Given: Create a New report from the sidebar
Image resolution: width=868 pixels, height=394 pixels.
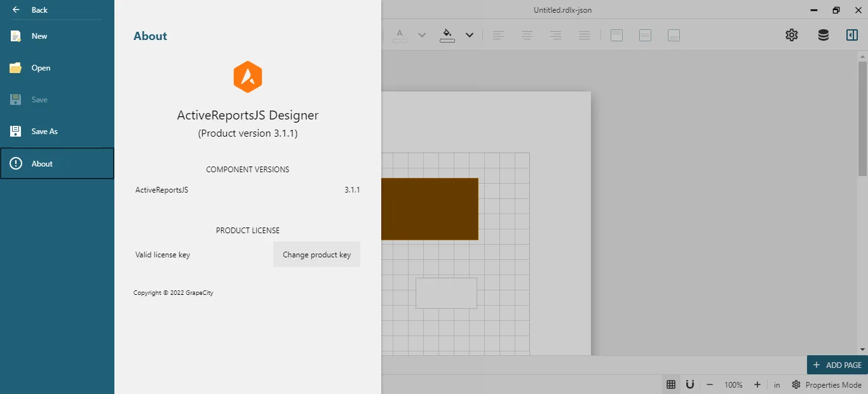Looking at the screenshot, I should pyautogui.click(x=57, y=36).
